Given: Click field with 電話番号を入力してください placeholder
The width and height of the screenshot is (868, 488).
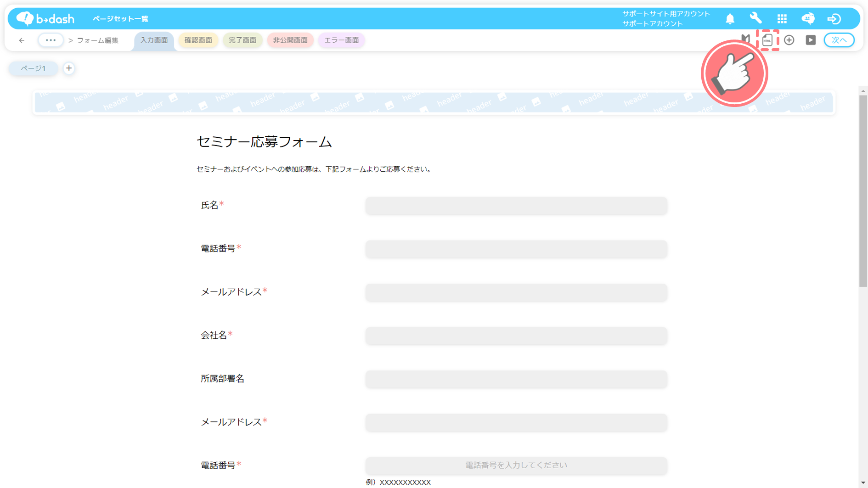Looking at the screenshot, I should click(x=516, y=466).
